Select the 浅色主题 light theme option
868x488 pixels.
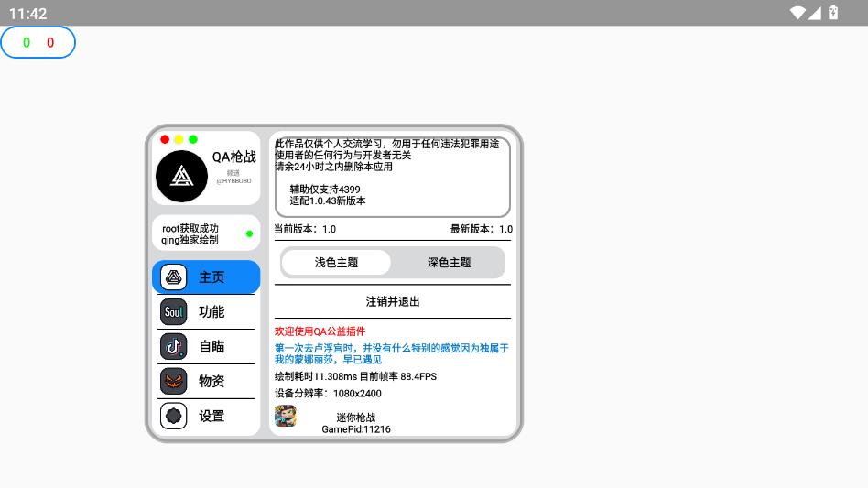[336, 263]
